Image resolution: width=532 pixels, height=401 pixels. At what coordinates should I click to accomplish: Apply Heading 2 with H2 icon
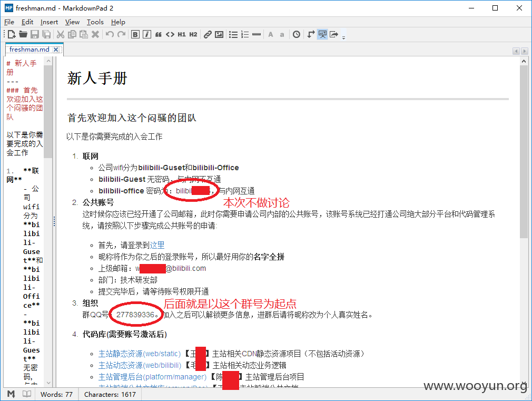point(193,34)
